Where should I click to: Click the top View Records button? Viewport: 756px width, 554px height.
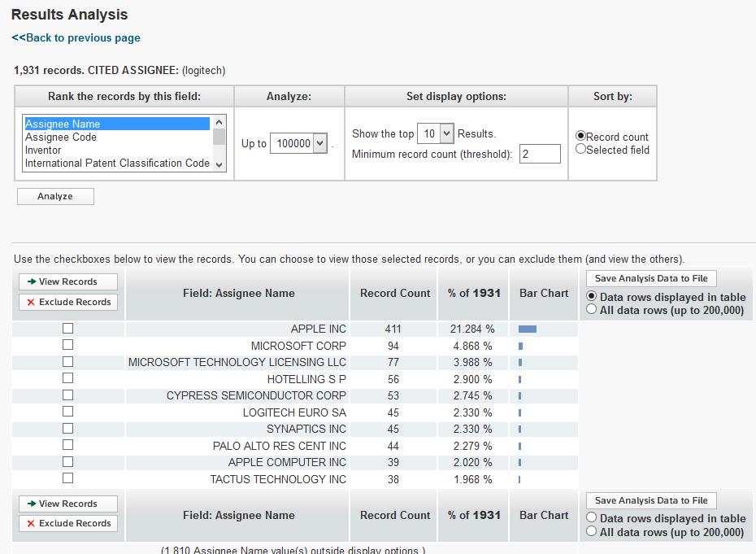[68, 281]
